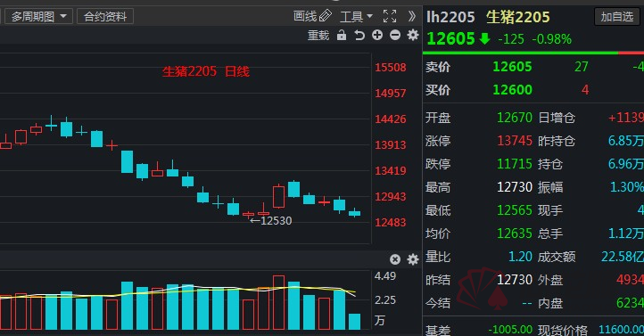644x336 pixels.
Task: Open volume panel settings gear
Action: [x=413, y=259]
